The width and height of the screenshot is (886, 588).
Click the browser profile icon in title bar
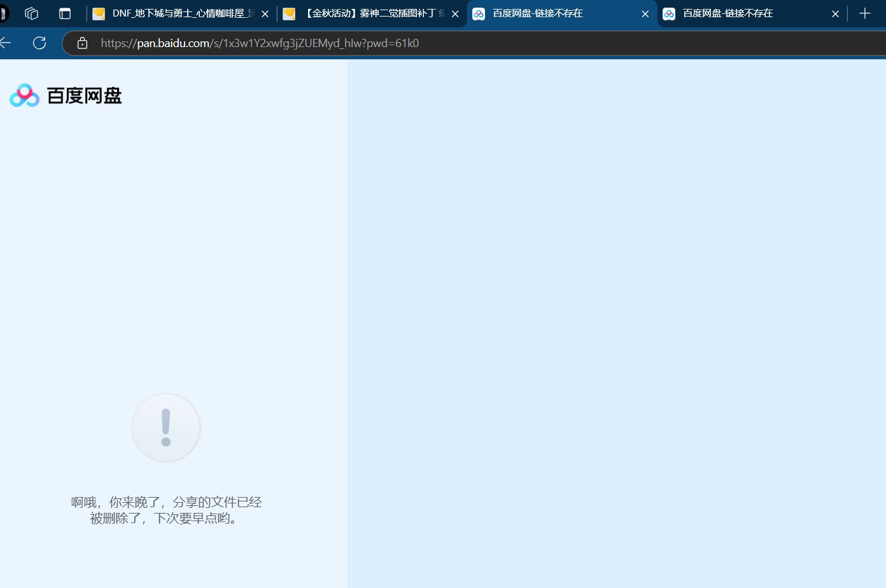pos(3,13)
